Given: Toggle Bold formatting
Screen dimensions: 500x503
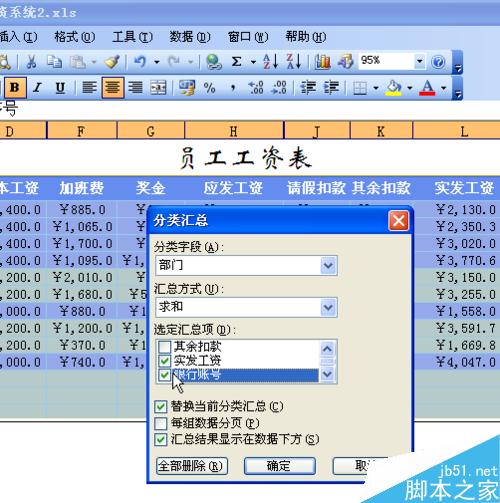Looking at the screenshot, I should [15, 87].
